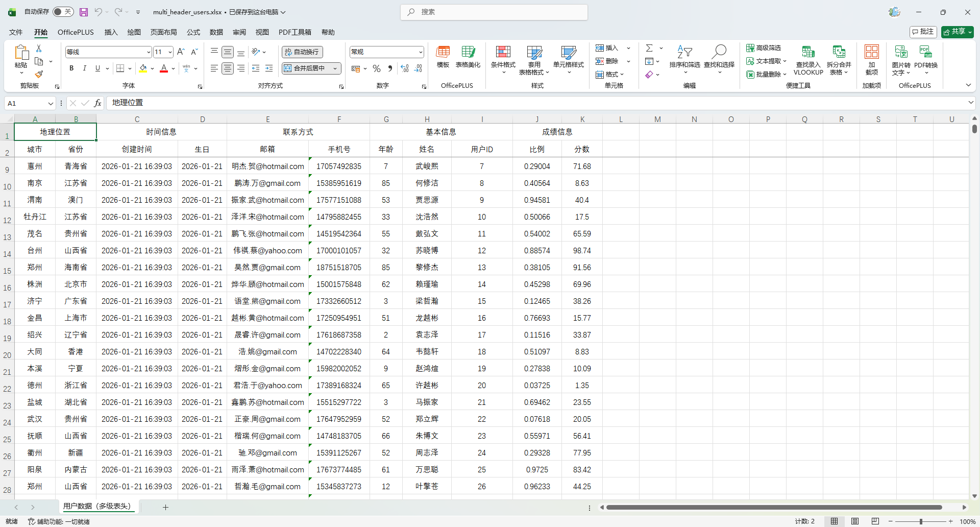Screen dimensions: 980x527
Task: Open Find and Select magnifier tool
Action: click(x=719, y=52)
